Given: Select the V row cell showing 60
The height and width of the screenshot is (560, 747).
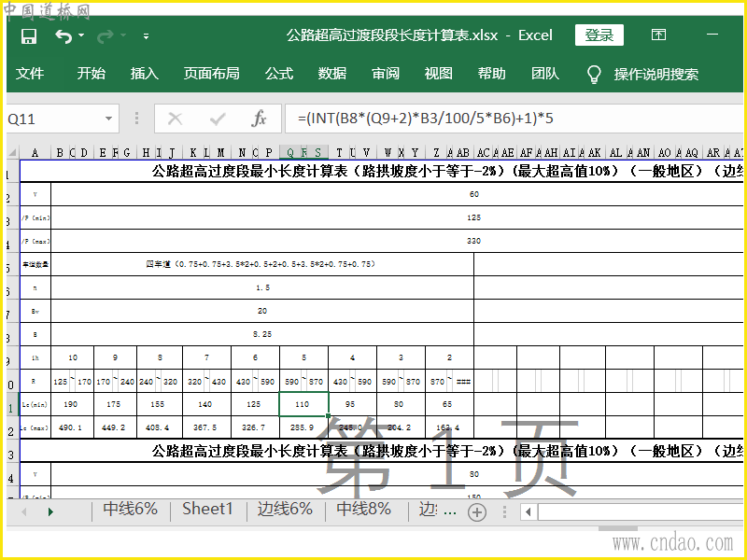Looking at the screenshot, I should [397, 194].
